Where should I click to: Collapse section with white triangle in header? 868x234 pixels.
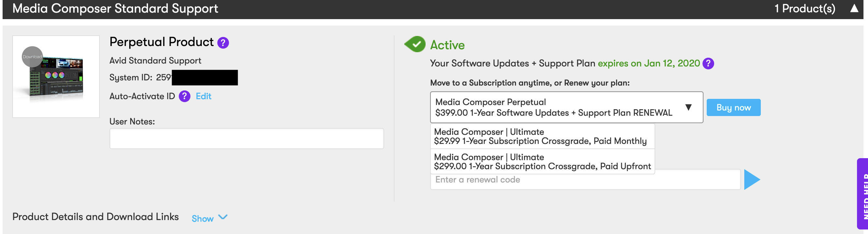point(854,8)
